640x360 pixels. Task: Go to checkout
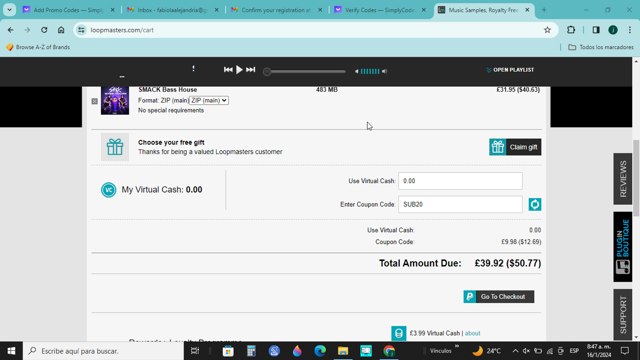(498, 297)
